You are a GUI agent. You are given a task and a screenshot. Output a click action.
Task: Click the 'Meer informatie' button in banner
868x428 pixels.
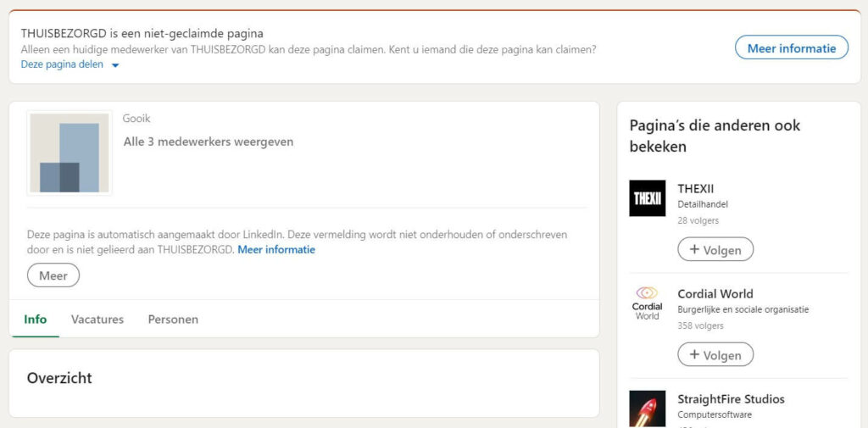791,47
